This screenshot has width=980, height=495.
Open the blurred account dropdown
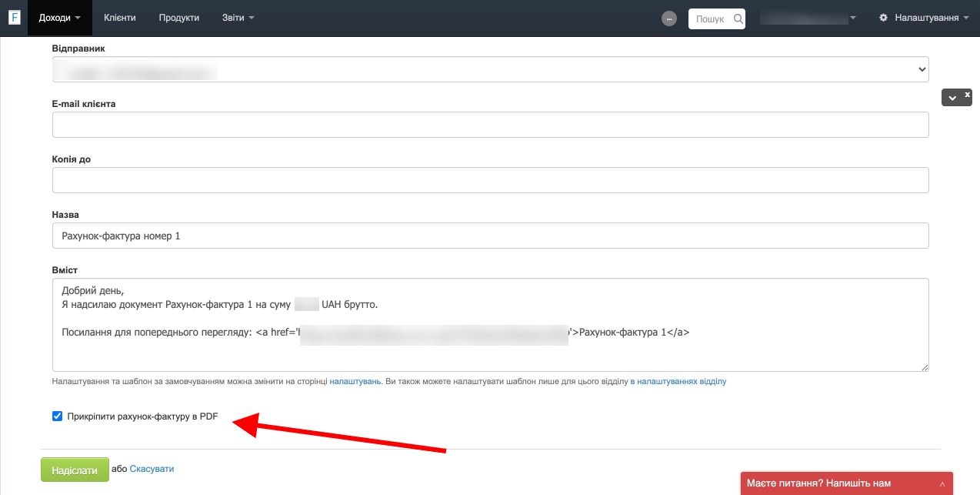tap(808, 18)
